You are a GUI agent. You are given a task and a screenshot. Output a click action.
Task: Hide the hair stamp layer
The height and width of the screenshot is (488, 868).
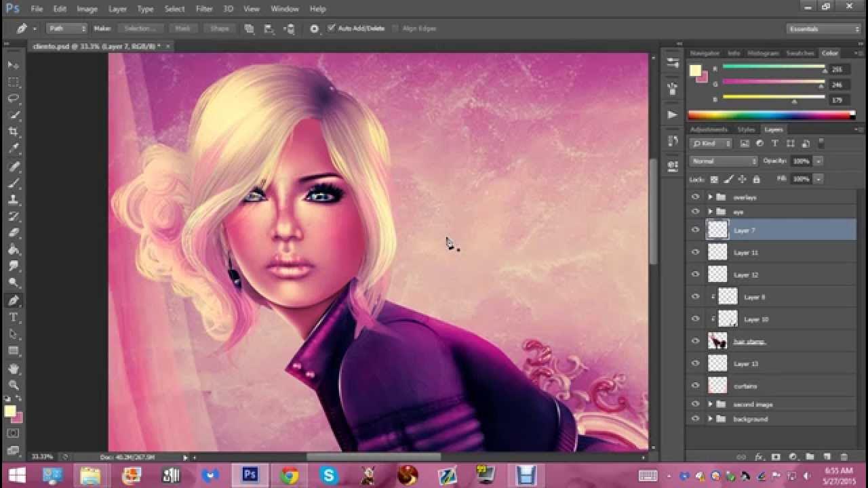tap(695, 342)
